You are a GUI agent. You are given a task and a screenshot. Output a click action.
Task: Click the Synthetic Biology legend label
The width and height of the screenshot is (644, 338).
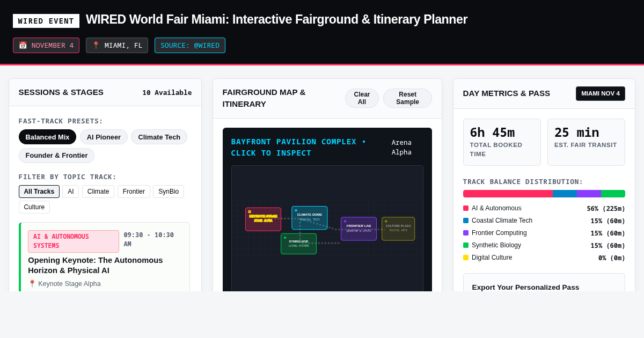(x=496, y=245)
